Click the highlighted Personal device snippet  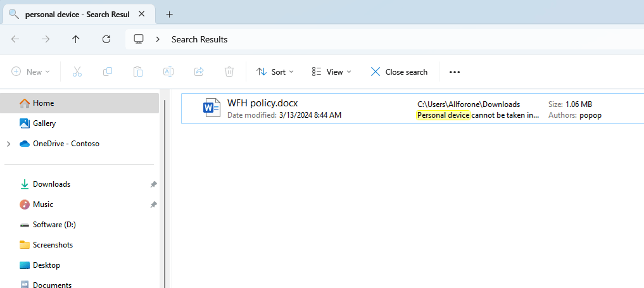click(x=443, y=115)
